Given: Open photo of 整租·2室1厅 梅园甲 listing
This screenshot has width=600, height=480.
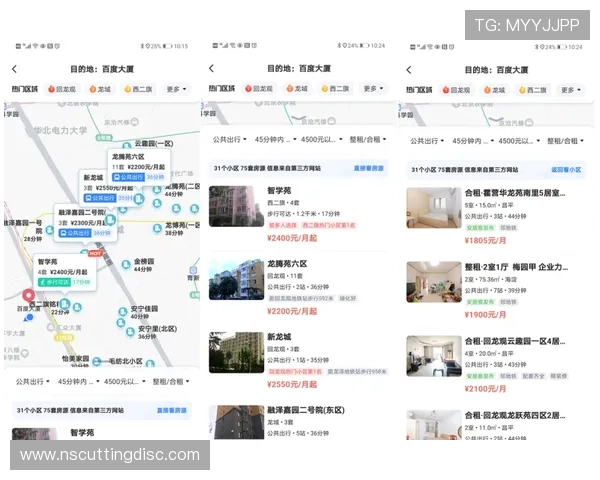Looking at the screenshot, I should pyautogui.click(x=434, y=282).
